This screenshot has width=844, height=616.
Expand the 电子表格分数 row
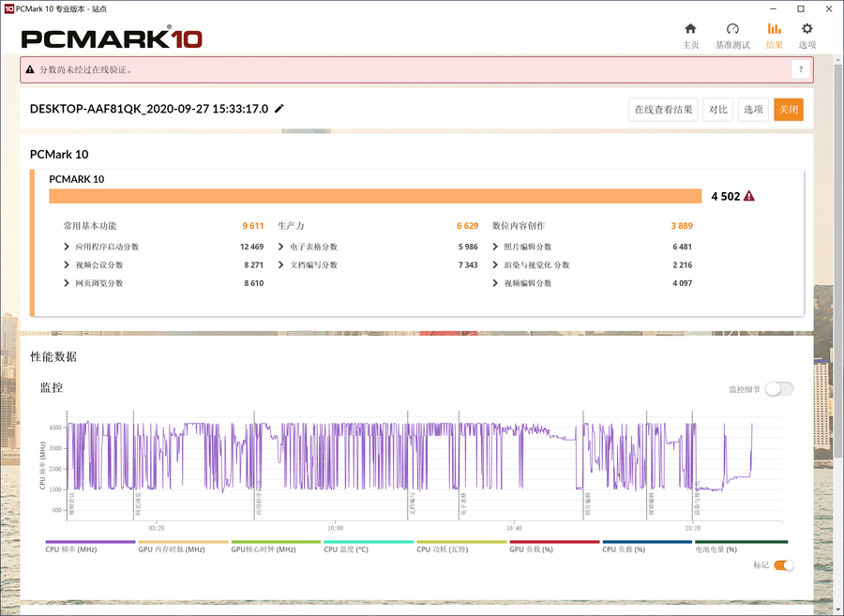pos(281,247)
